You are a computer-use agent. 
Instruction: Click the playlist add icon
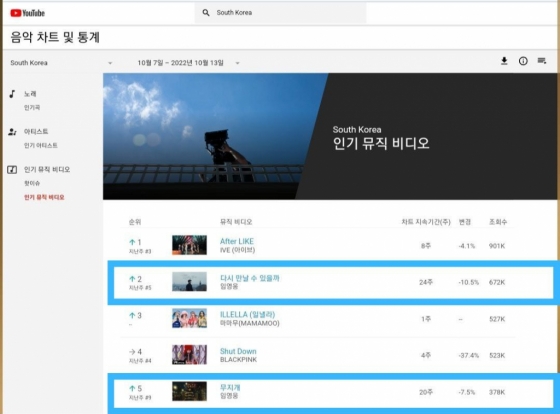pos(542,61)
